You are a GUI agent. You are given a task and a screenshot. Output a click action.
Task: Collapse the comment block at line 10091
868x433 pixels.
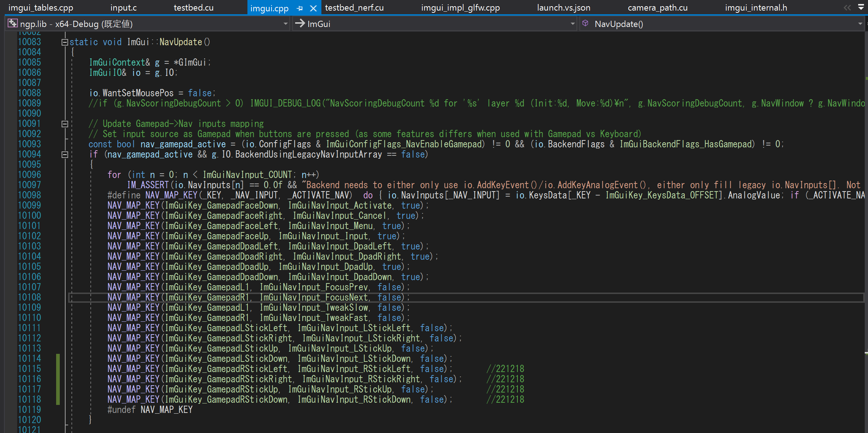click(x=65, y=124)
